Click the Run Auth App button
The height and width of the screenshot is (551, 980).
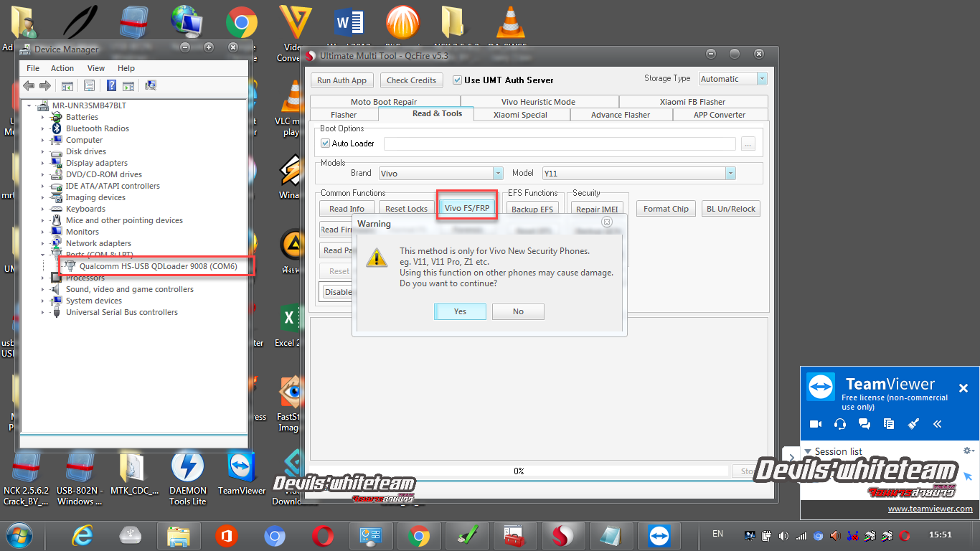pos(341,80)
